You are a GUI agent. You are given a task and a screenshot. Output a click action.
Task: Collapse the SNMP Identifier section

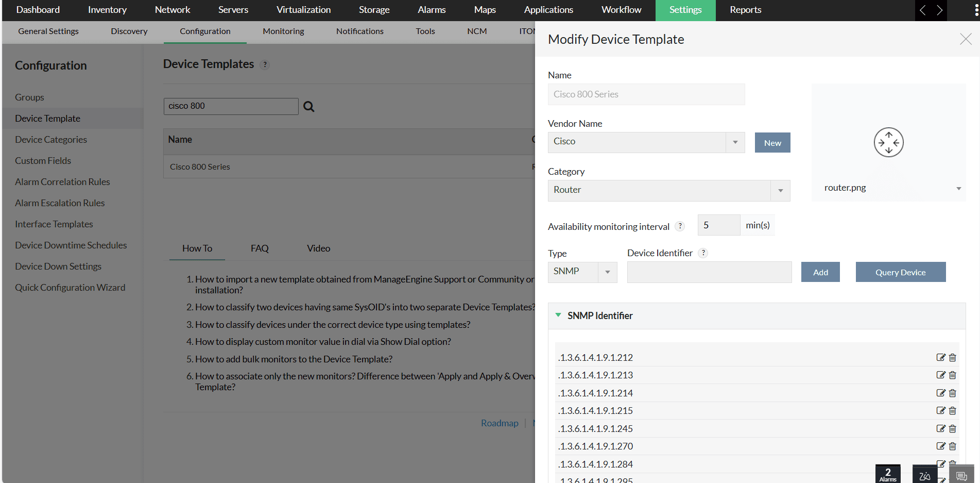[558, 315]
